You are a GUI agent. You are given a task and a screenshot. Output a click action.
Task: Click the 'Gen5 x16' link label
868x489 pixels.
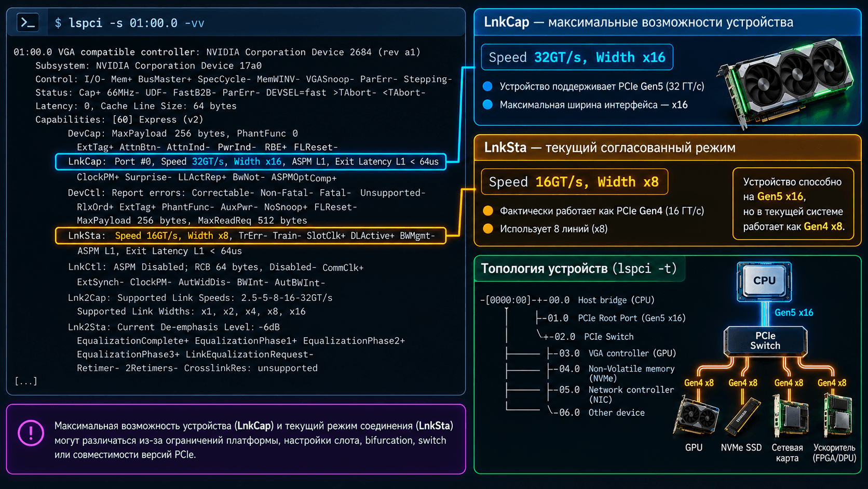point(794,313)
